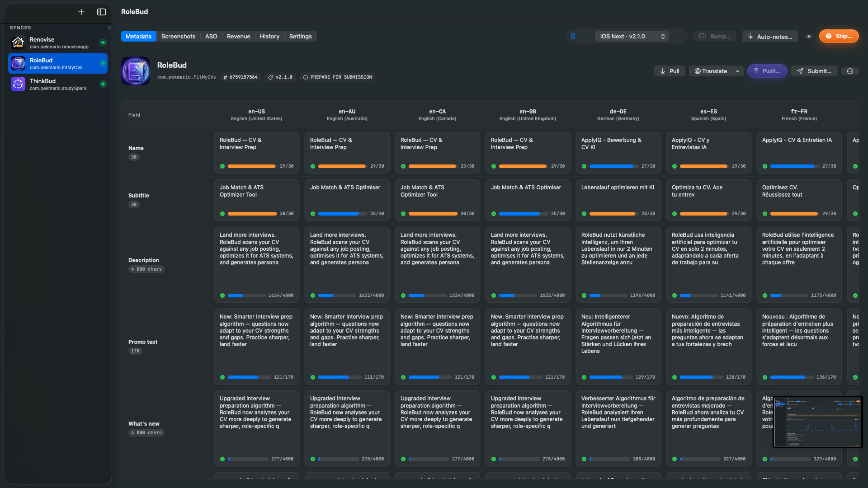Click the Auto-notes button
Viewport: 868px width, 488px height.
[770, 37]
